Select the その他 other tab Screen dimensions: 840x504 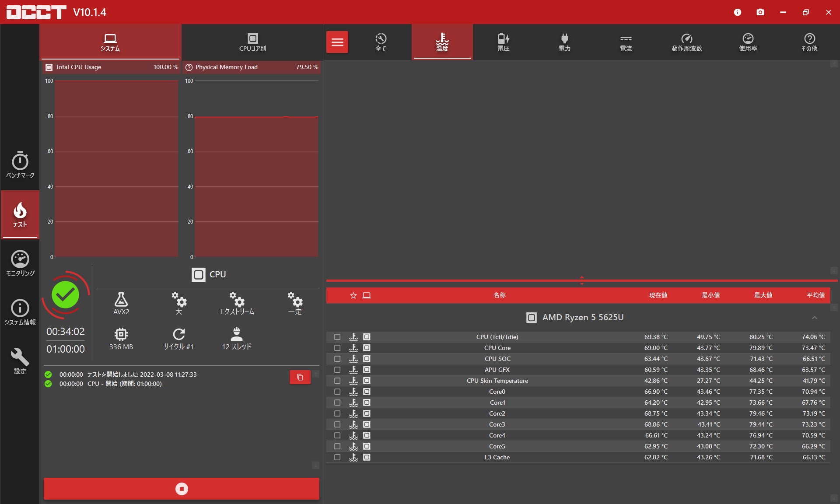(x=809, y=42)
